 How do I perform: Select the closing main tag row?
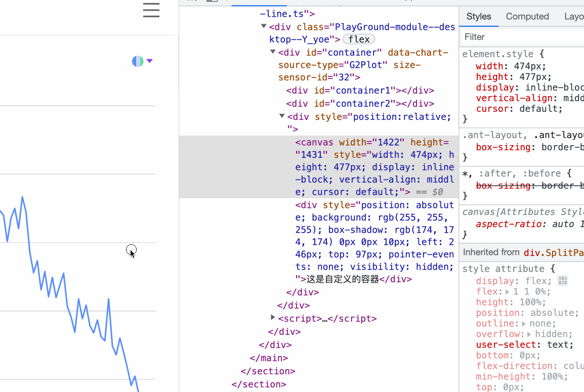point(269,358)
